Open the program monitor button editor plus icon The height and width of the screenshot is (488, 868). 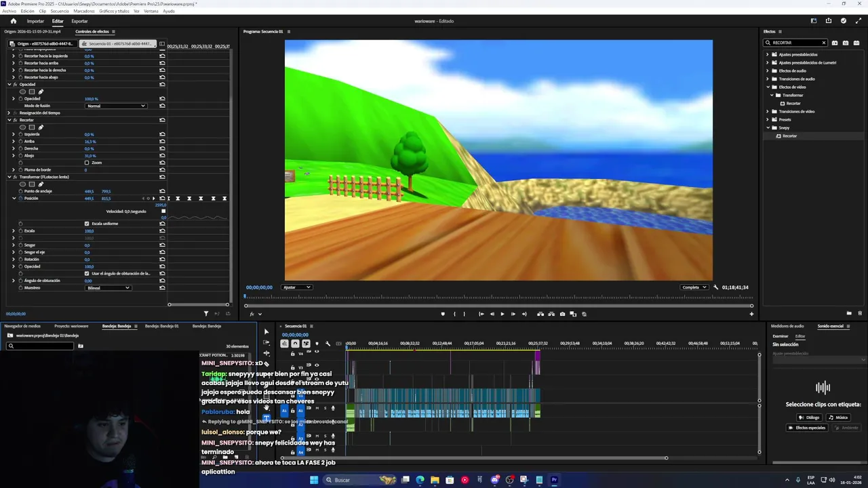[751, 314]
